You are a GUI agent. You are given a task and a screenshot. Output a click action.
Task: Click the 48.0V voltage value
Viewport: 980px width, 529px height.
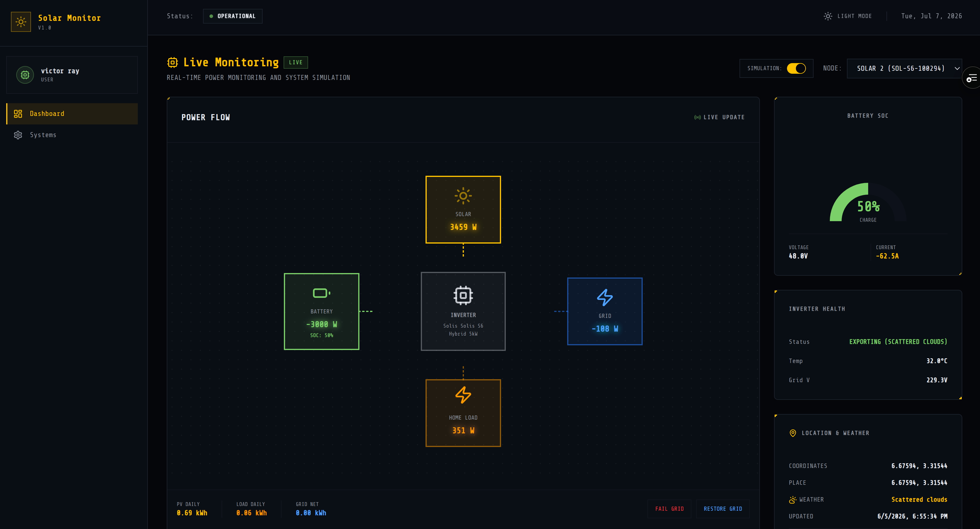798,256
